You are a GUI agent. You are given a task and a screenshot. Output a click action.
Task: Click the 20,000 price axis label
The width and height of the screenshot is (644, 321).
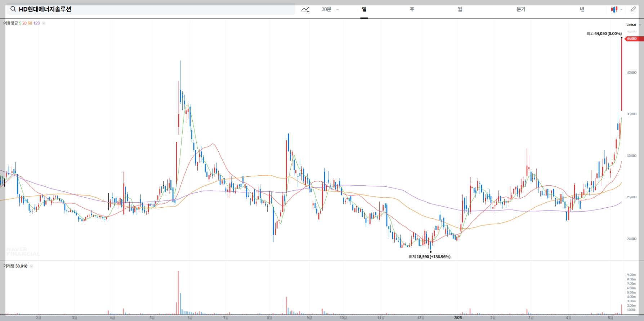click(632, 239)
